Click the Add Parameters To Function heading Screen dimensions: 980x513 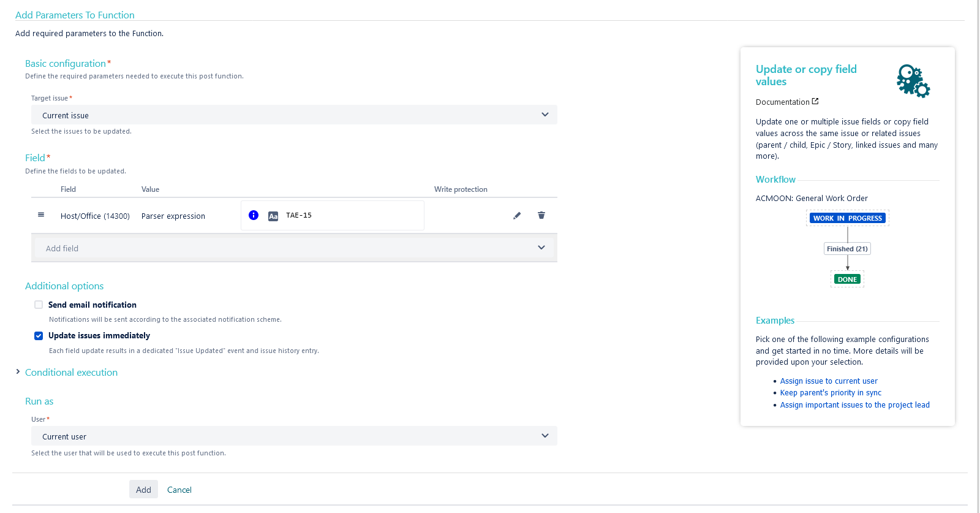click(75, 15)
